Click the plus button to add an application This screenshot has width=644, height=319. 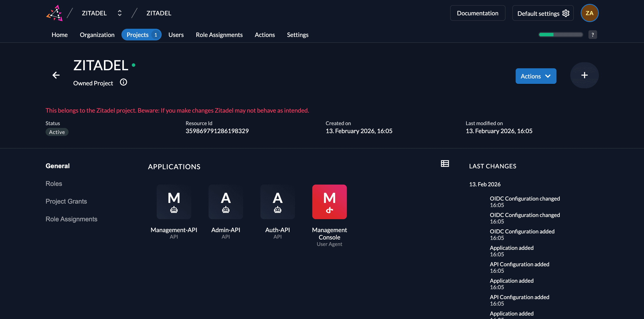click(x=584, y=75)
